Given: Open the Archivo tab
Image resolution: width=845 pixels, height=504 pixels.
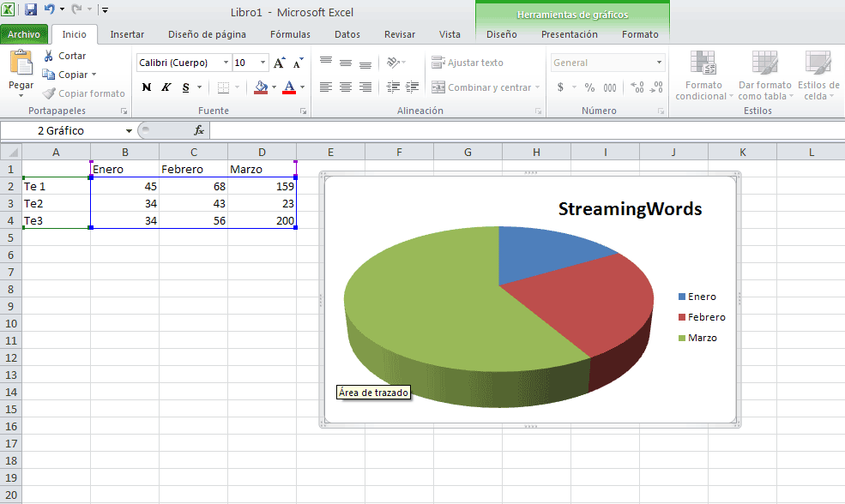Looking at the screenshot, I should point(24,34).
